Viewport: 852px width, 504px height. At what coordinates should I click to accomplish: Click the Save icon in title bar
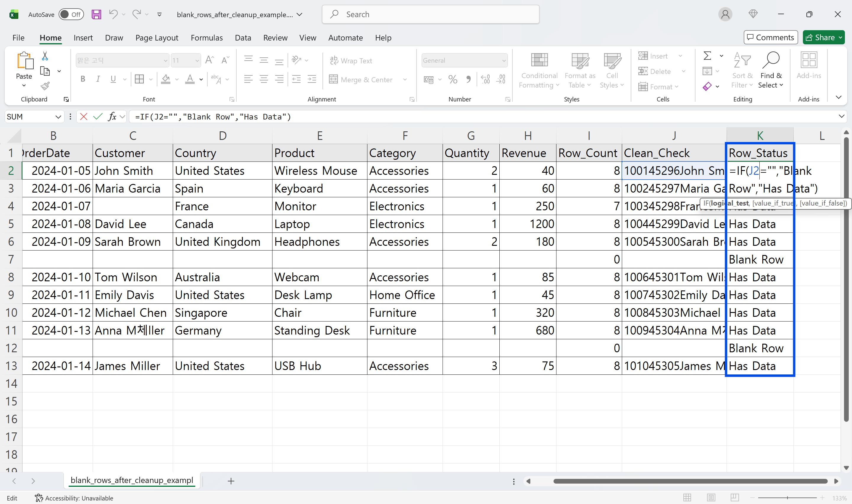[96, 14]
